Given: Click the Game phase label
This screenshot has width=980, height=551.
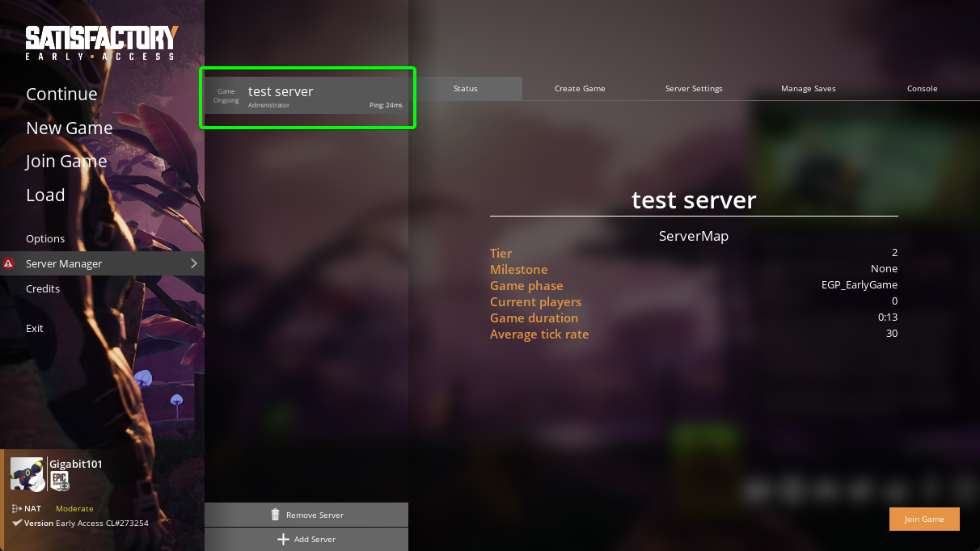Looking at the screenshot, I should 526,286.
